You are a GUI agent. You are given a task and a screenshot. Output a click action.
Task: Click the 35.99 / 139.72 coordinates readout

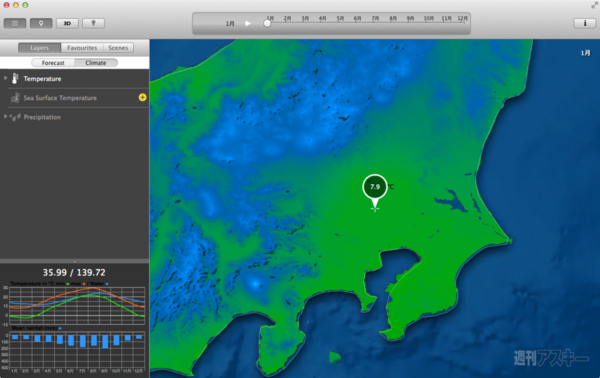[x=74, y=272]
